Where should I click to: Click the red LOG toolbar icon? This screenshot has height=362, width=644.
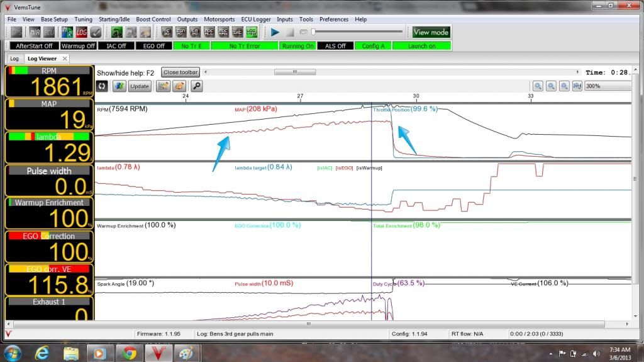pos(82,32)
